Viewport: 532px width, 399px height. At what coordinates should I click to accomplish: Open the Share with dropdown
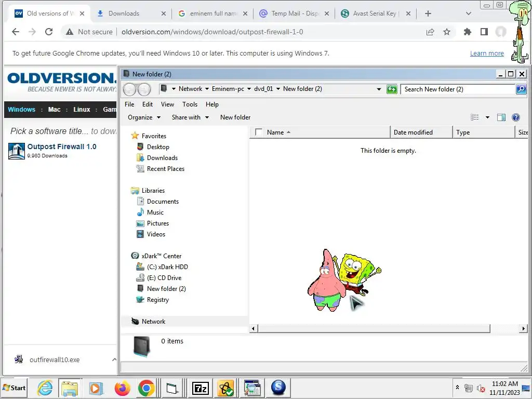coord(190,117)
